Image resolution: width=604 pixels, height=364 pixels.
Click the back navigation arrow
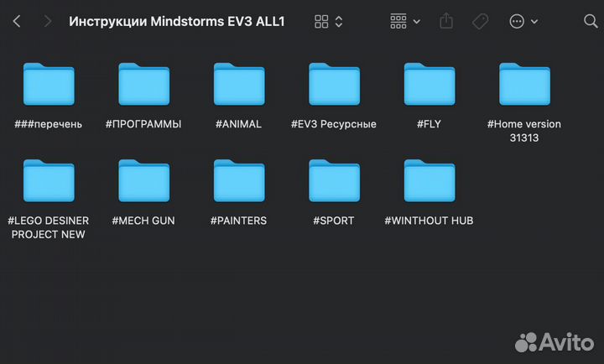click(x=17, y=22)
